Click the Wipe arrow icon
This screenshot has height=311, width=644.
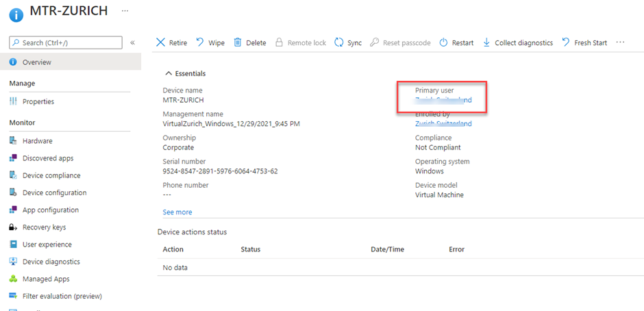coord(200,42)
